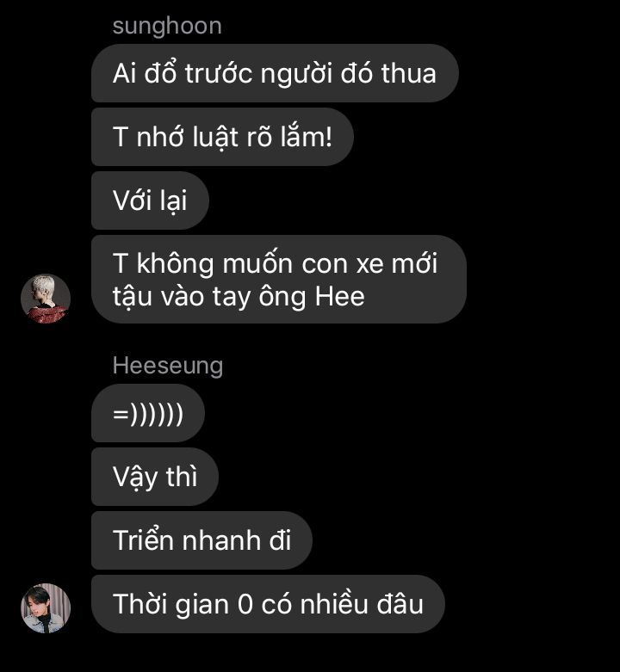
Task: Click the word 'thua' in the first message
Action: click(x=409, y=73)
